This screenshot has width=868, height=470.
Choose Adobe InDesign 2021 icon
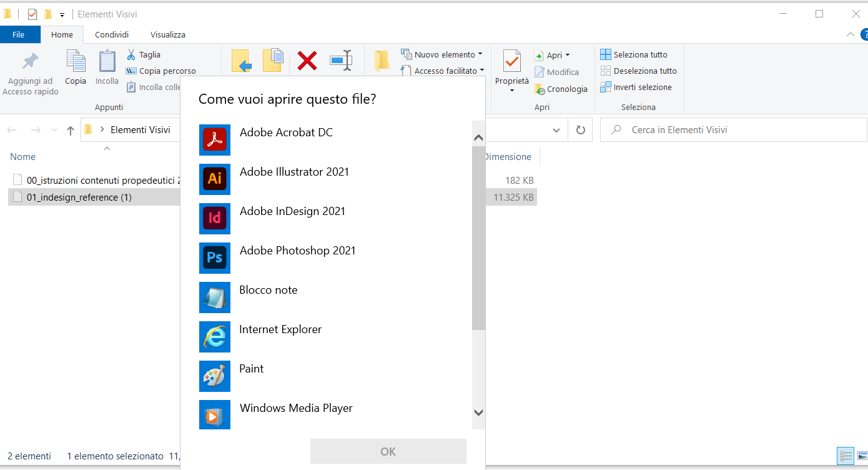pyautogui.click(x=215, y=219)
